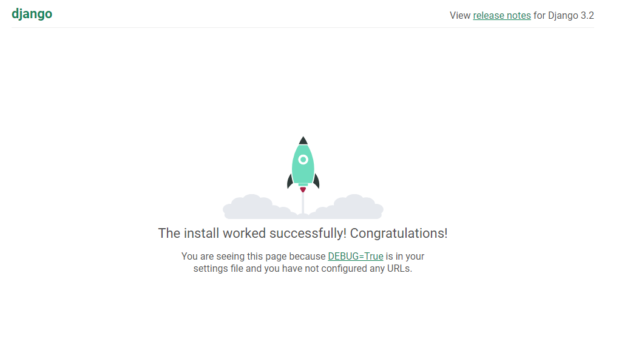Click 'settings file and you have not configured any URLs.'
Screen dimensions: 633x364
click(303, 268)
